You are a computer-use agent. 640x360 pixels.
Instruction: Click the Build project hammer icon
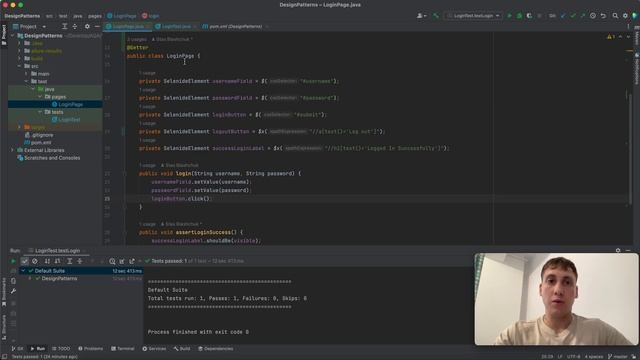pyautogui.click(x=436, y=16)
